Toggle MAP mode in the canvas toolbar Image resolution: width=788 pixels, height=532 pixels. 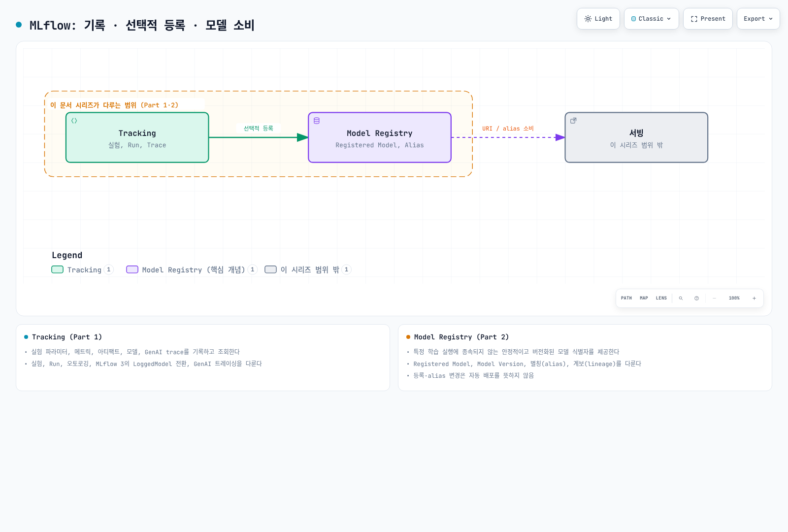coord(644,298)
